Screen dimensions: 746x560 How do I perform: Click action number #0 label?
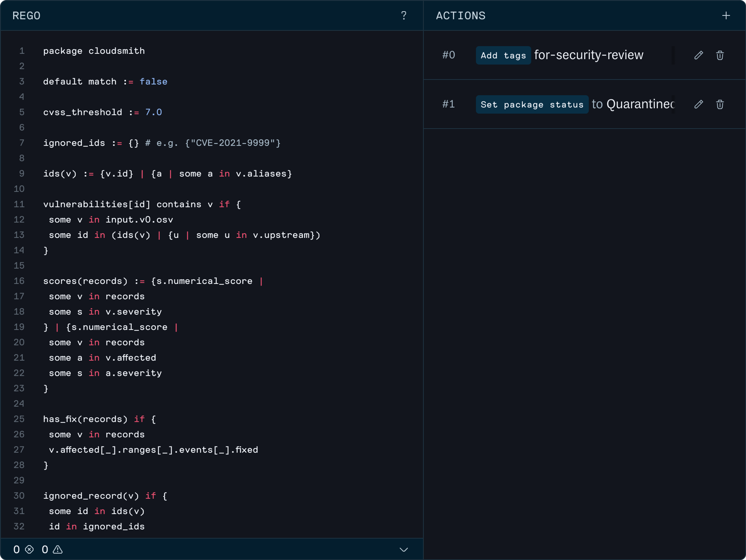[x=449, y=55]
